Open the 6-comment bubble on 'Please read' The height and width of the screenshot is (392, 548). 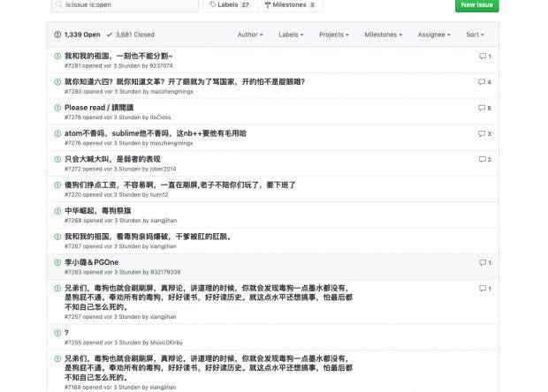point(484,108)
